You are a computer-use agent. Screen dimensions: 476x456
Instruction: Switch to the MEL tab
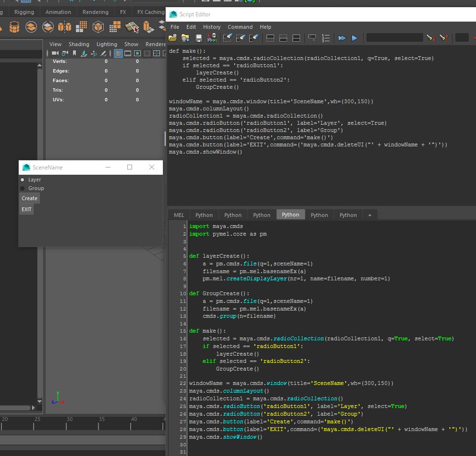pyautogui.click(x=179, y=215)
